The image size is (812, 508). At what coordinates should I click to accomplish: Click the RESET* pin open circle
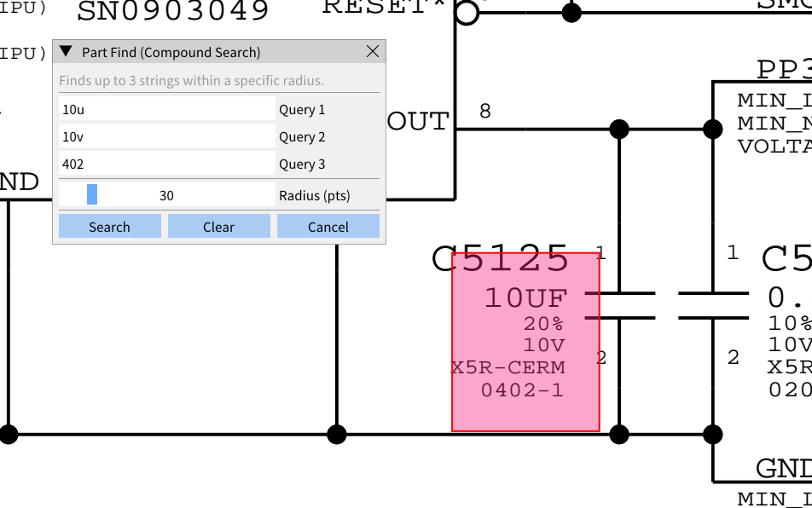(x=467, y=13)
